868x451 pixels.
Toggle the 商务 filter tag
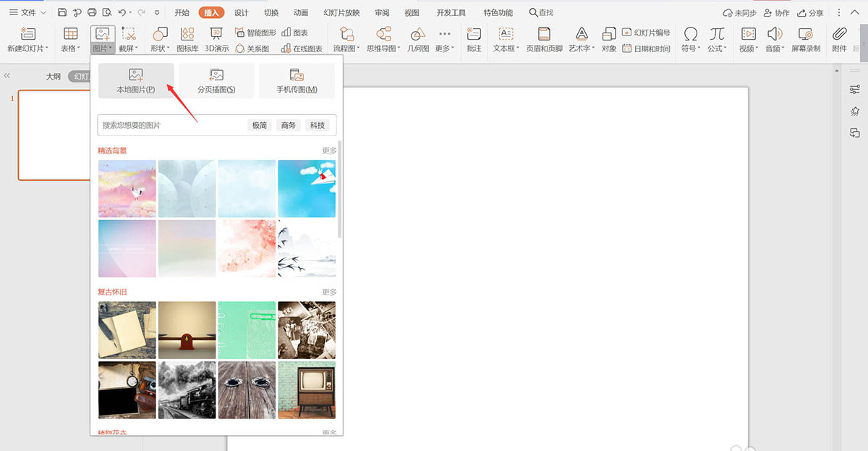pyautogui.click(x=289, y=125)
